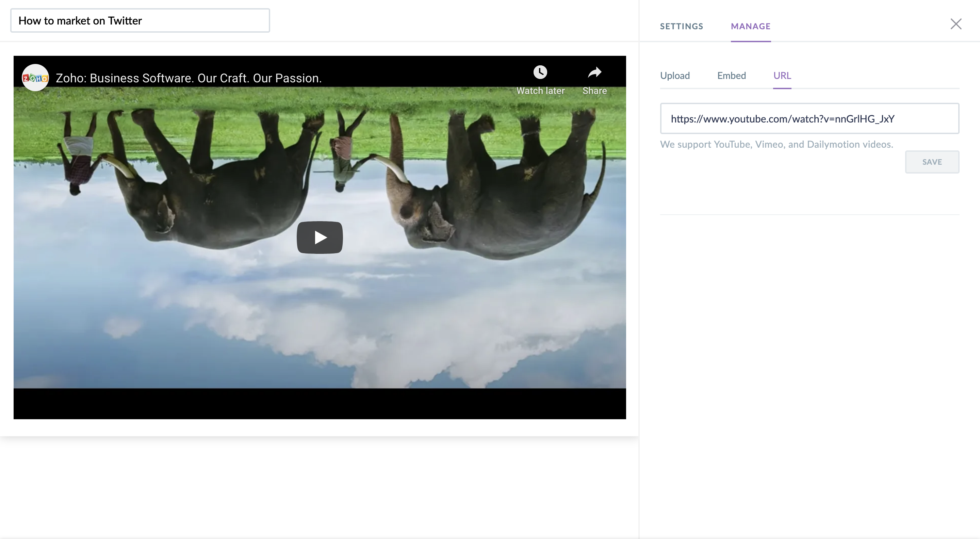This screenshot has height=539, width=980.
Task: Click the black bar below video image
Action: point(320,404)
